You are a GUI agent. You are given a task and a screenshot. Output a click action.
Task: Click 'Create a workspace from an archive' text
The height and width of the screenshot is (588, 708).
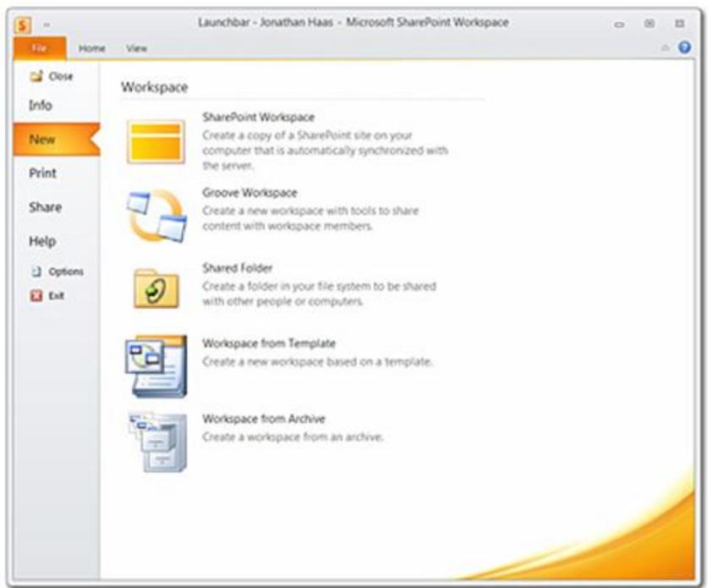point(293,437)
